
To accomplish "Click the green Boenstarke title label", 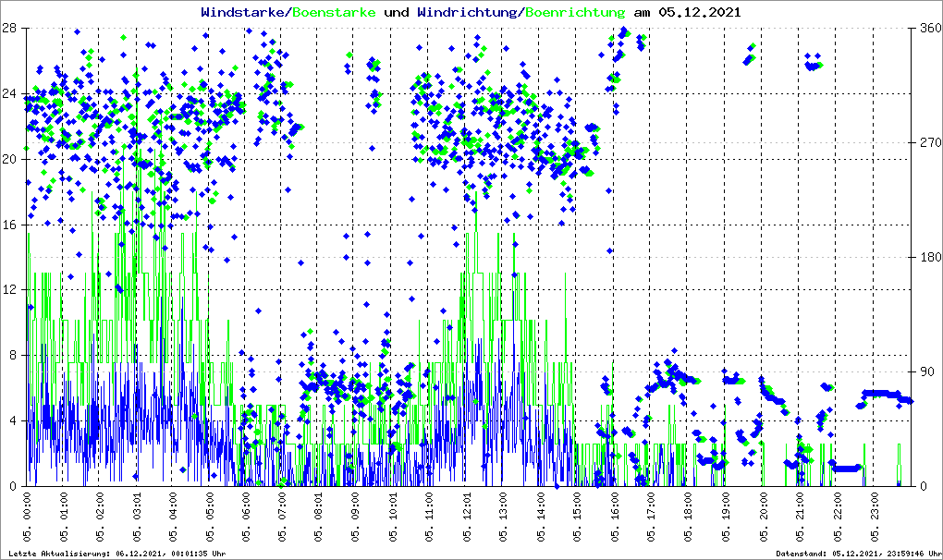I will [x=334, y=13].
